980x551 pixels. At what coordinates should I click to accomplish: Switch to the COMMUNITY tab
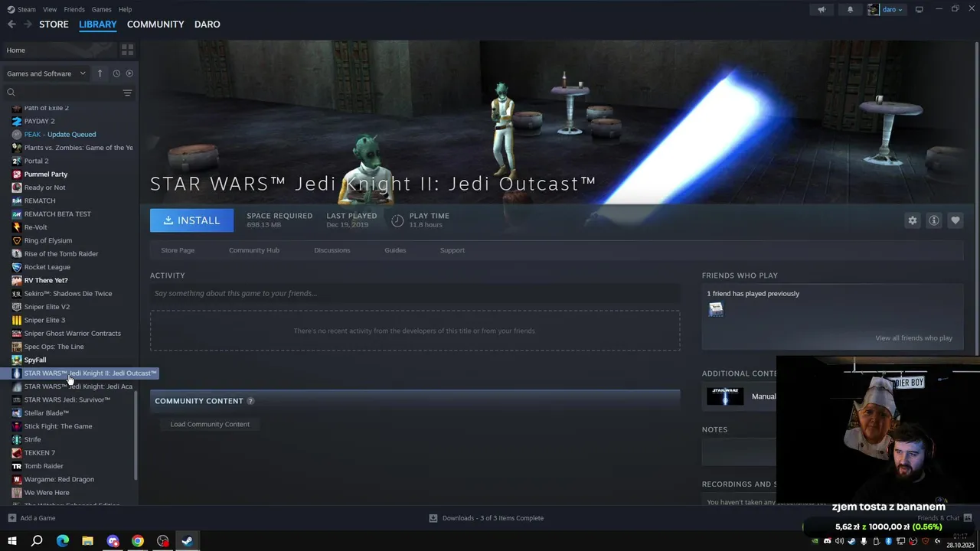click(155, 24)
